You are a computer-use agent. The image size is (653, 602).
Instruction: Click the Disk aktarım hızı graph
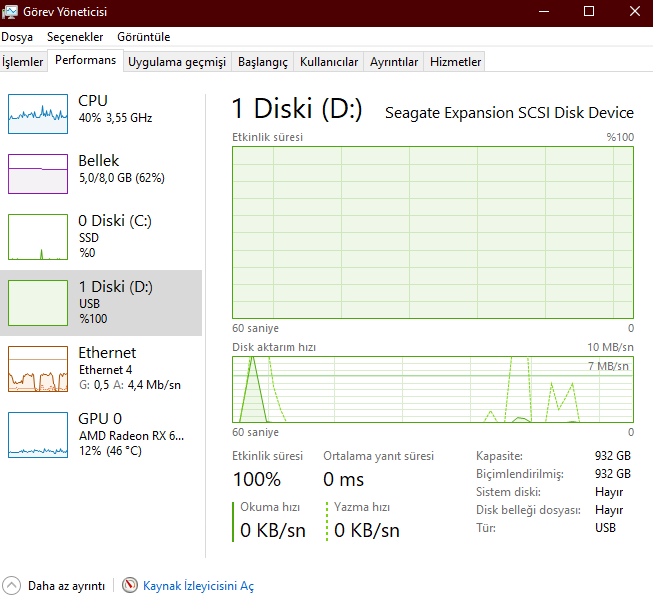point(433,389)
